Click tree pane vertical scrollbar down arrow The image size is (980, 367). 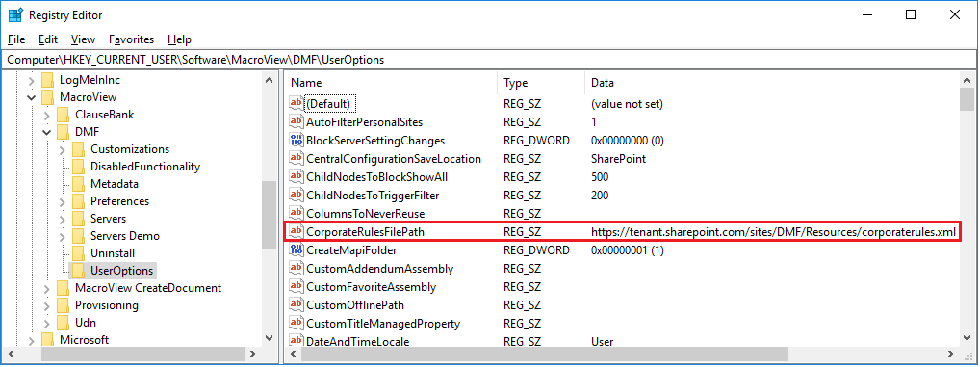269,338
